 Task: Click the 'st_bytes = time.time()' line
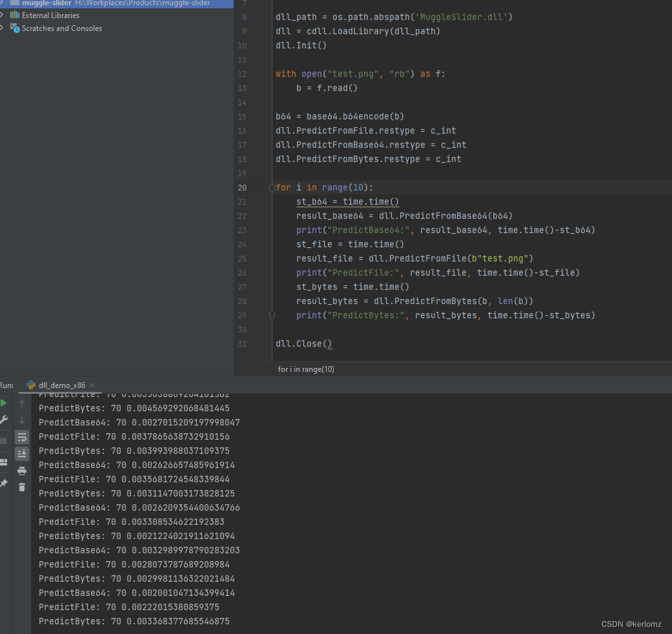(x=352, y=287)
